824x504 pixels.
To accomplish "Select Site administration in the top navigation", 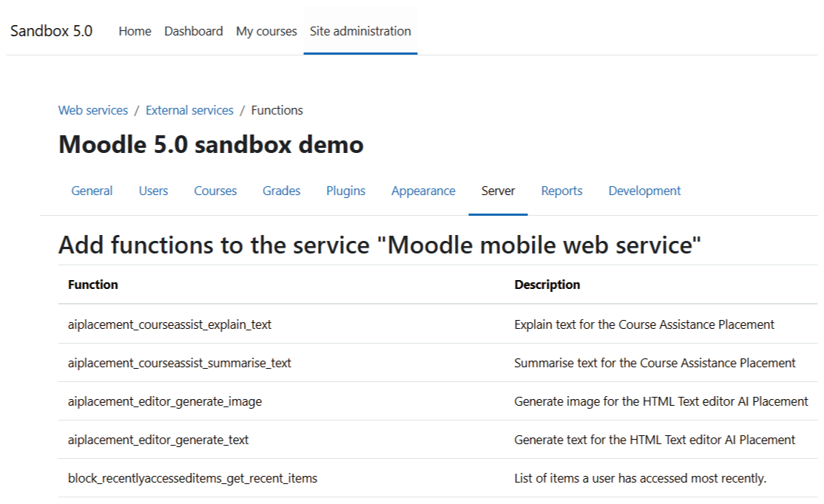I will point(360,31).
